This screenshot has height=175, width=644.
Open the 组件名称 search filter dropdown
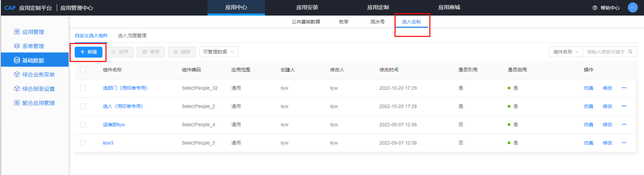pyautogui.click(x=566, y=52)
